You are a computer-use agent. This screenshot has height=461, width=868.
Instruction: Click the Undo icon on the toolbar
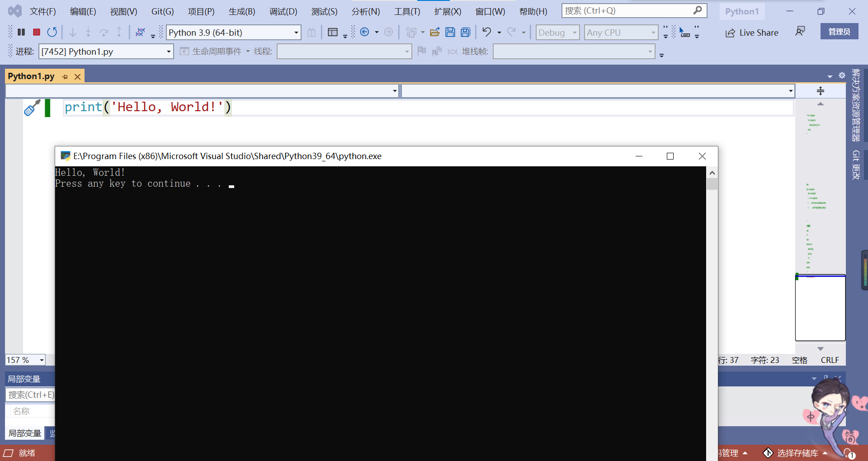486,32
